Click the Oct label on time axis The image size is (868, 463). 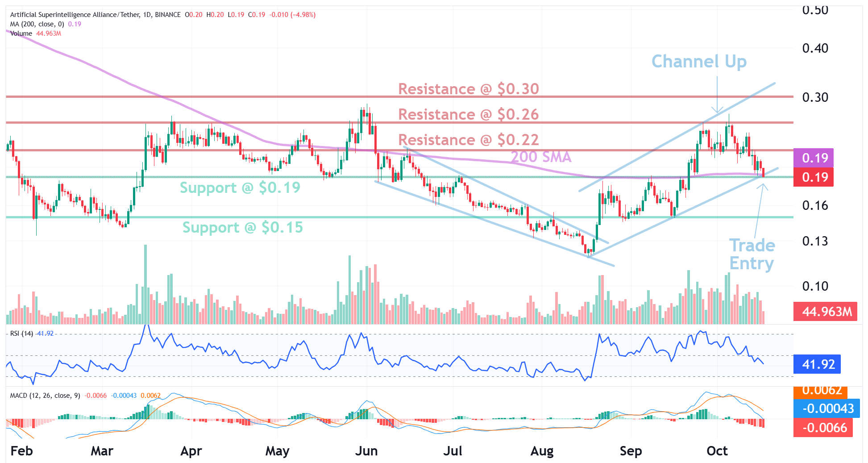coord(717,451)
